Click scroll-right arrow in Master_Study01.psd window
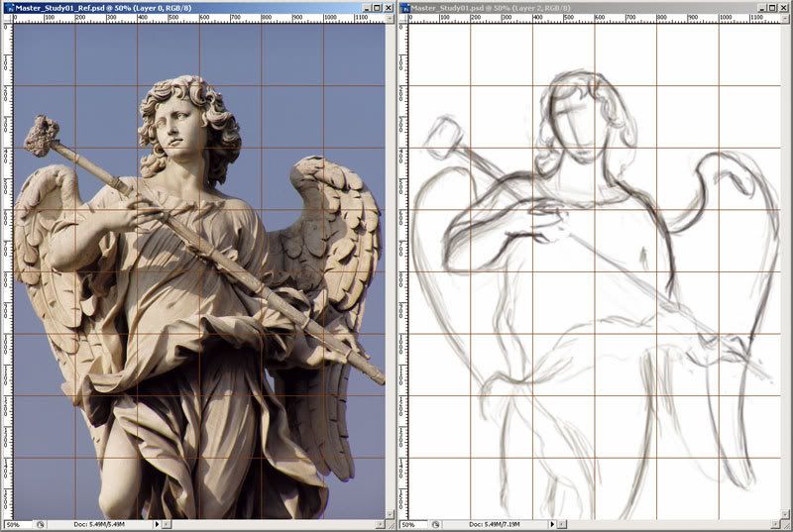 click(x=776, y=525)
